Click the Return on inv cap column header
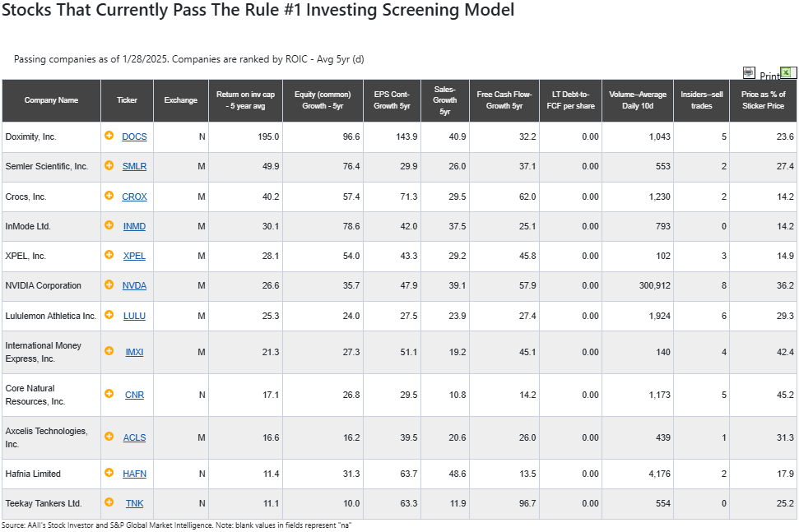Image resolution: width=799 pixels, height=532 pixels. (x=245, y=100)
